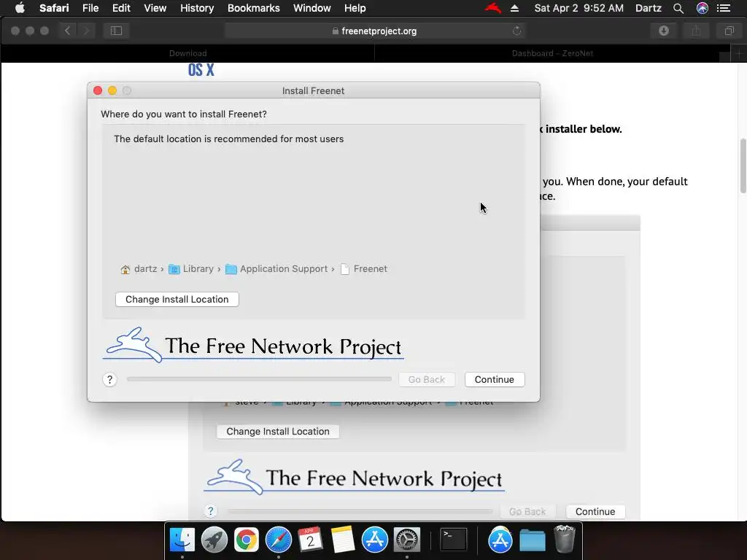Click Library folder in install path

(191, 269)
